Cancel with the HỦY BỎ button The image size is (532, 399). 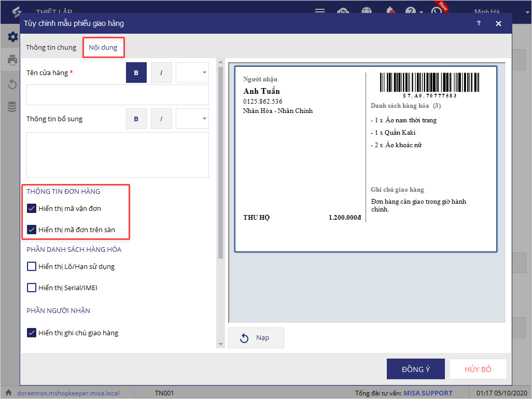point(478,369)
